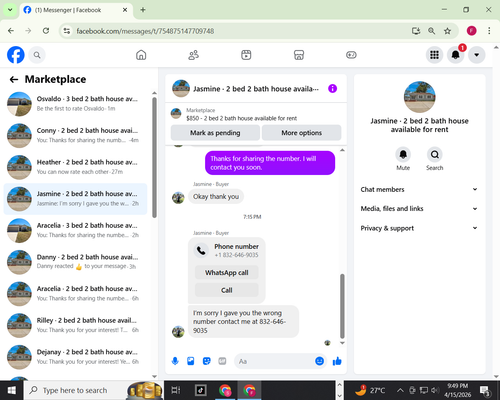Open the account dropdown arrow
This screenshot has width=500, height=400.
point(477,55)
